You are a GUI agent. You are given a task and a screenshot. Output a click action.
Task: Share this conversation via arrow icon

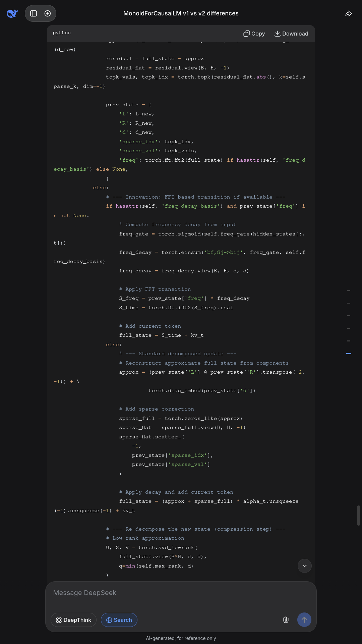tap(349, 13)
